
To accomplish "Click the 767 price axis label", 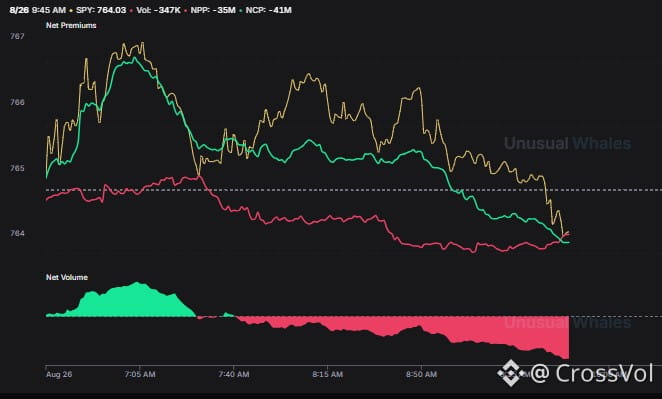I will 17,36.
